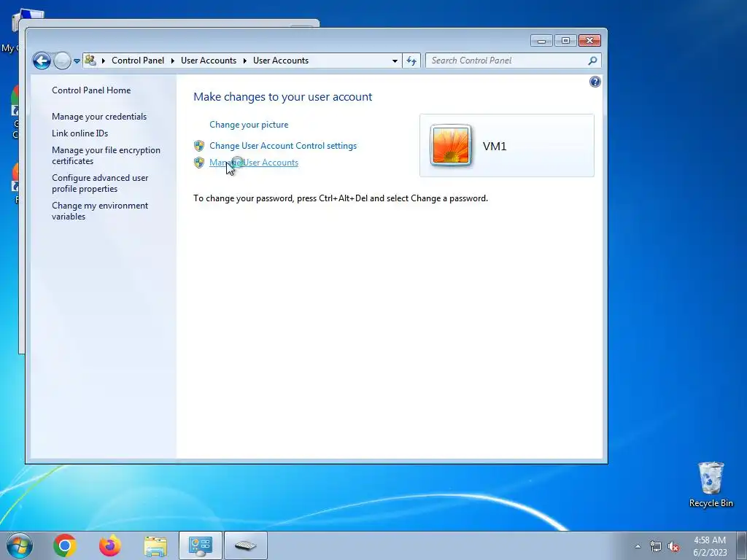The image size is (747, 560).
Task: Open recent pages dropdown beside navigation arrows
Action: point(77,61)
